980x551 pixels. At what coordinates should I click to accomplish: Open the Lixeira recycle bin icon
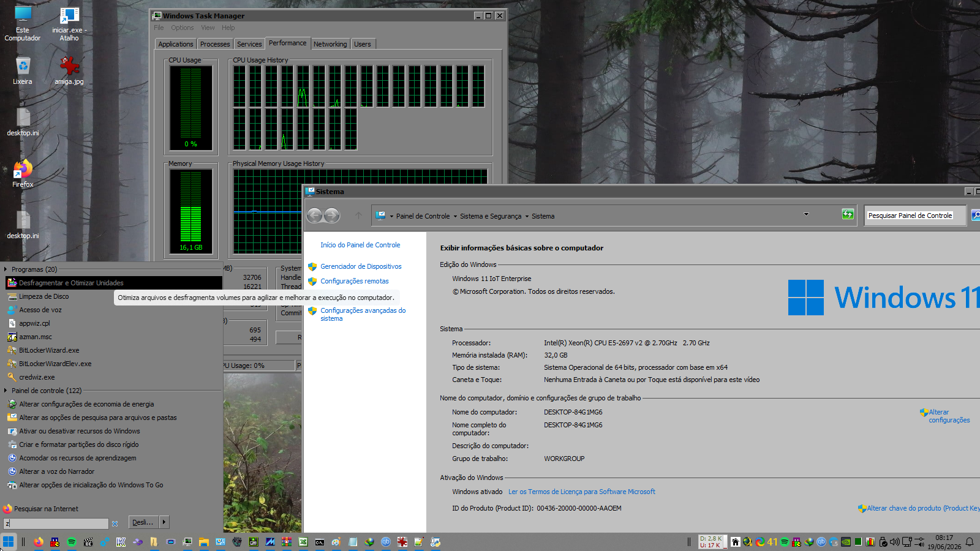23,70
